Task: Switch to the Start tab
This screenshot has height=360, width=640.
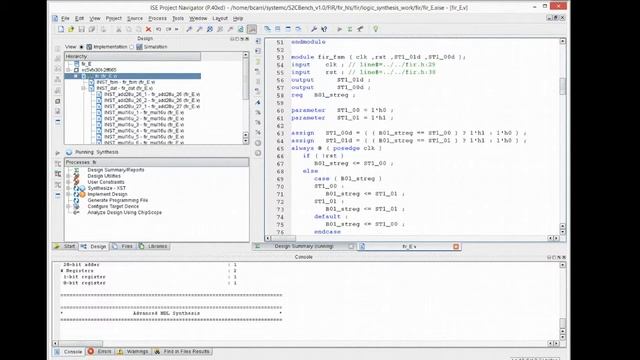Action: click(x=65, y=247)
